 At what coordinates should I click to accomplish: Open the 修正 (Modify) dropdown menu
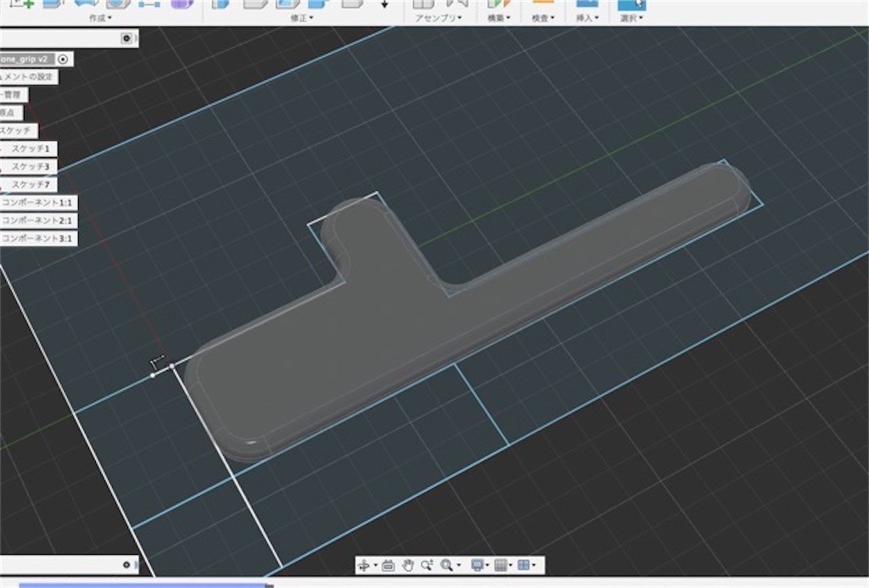click(302, 19)
